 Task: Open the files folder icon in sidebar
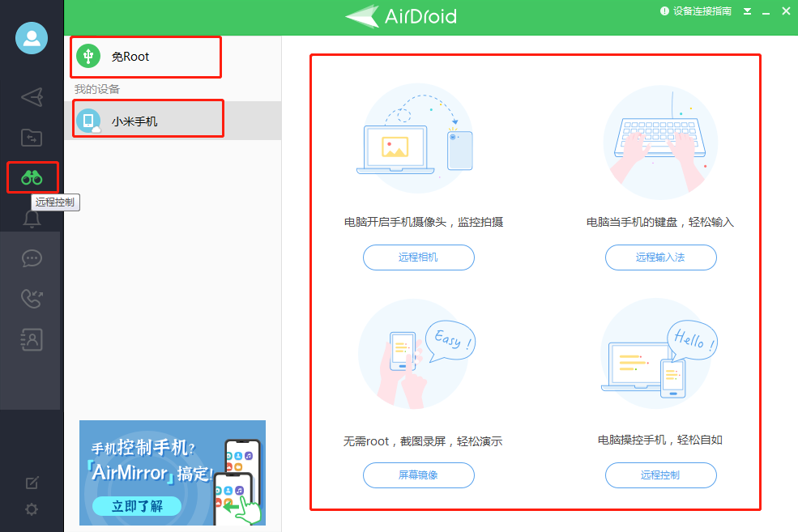[x=32, y=138]
